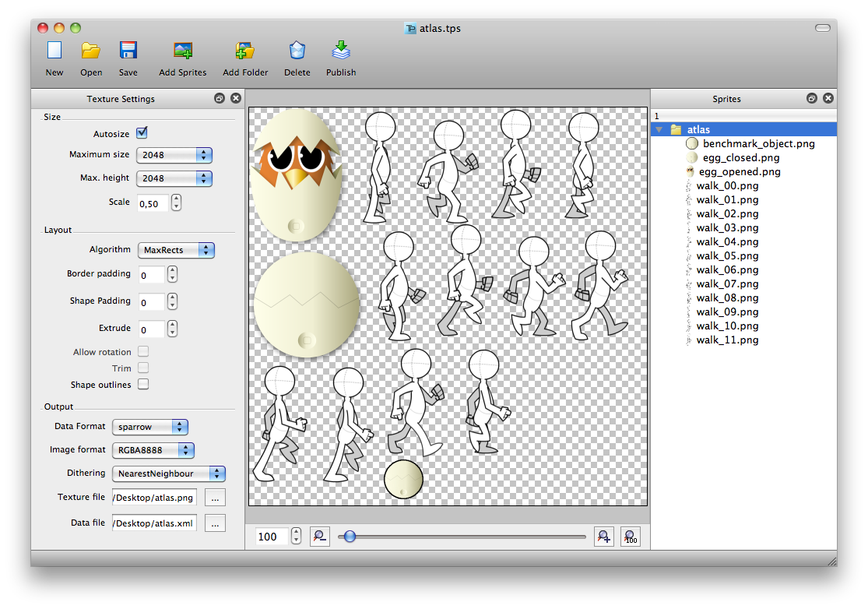Click the New document toolbar icon
868x609 pixels.
(54, 51)
